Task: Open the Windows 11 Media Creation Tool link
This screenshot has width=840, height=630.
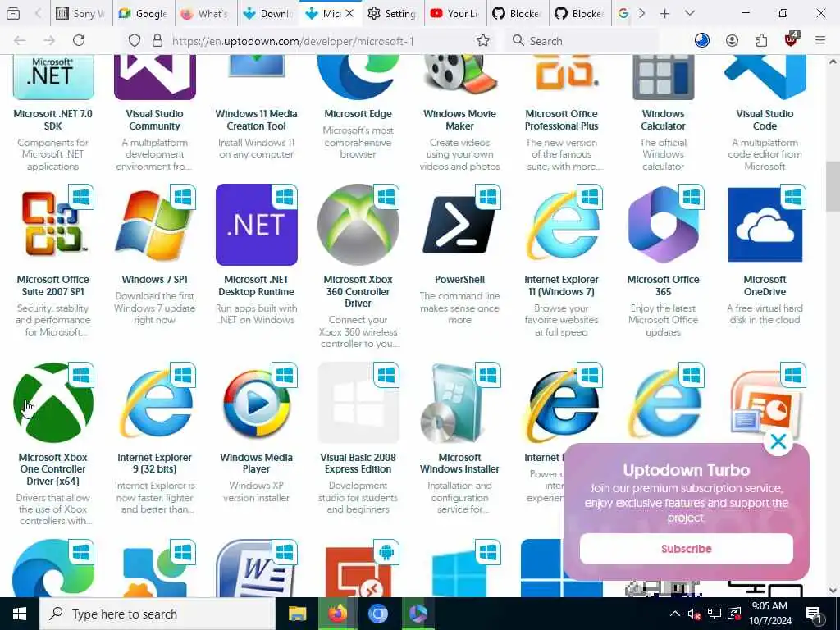Action: click(x=257, y=120)
